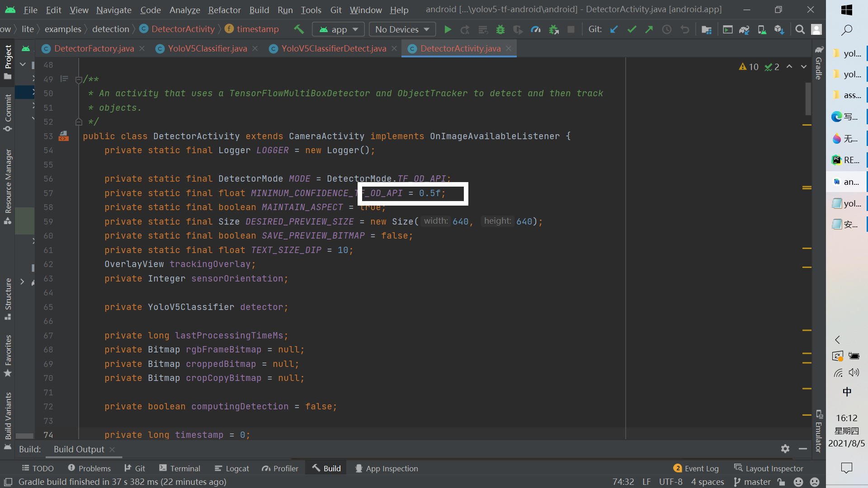
Task: Click the Git commit checkmark icon
Action: 632,29
